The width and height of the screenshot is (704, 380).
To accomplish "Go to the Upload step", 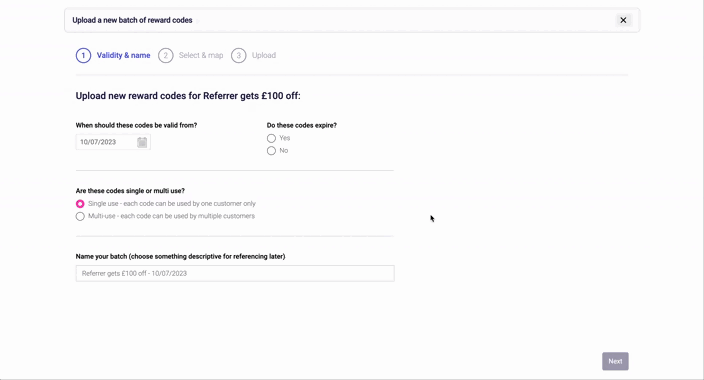I will click(264, 55).
